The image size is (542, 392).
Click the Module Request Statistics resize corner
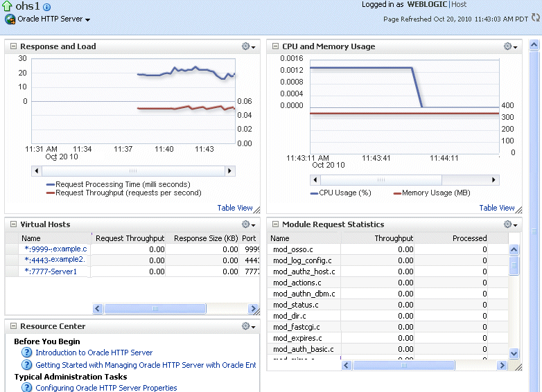518,368
